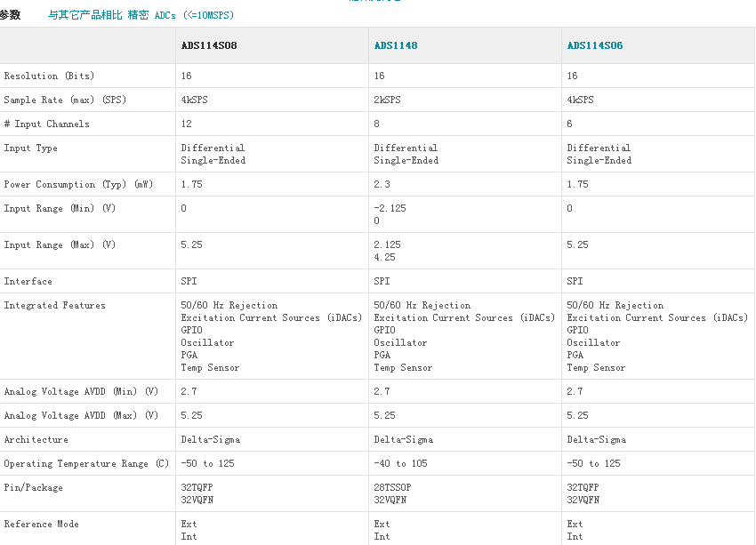Select the 2kSPS sample rate value
Viewport: 756px width, 545px height.
[x=387, y=100]
